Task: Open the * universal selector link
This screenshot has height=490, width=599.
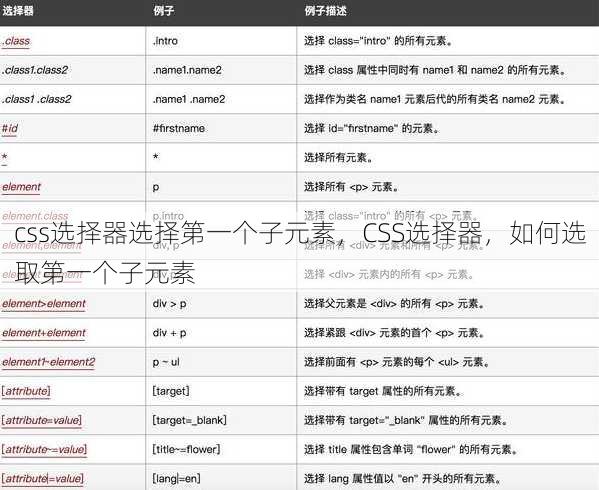Action: [4, 157]
